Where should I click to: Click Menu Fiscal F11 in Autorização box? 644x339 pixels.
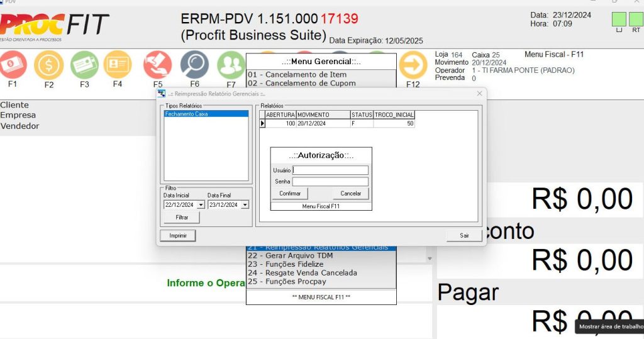coord(321,206)
